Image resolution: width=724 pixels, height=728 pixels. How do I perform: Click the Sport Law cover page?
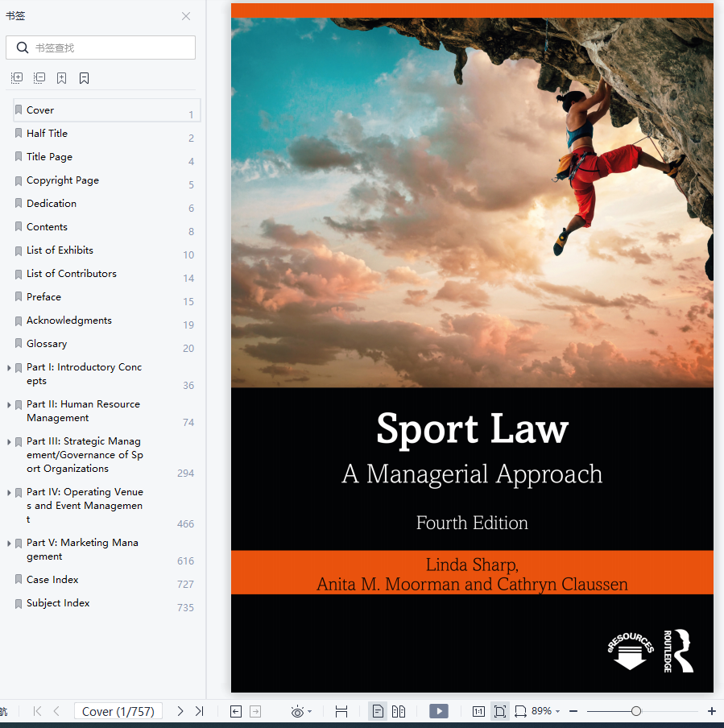(472, 348)
